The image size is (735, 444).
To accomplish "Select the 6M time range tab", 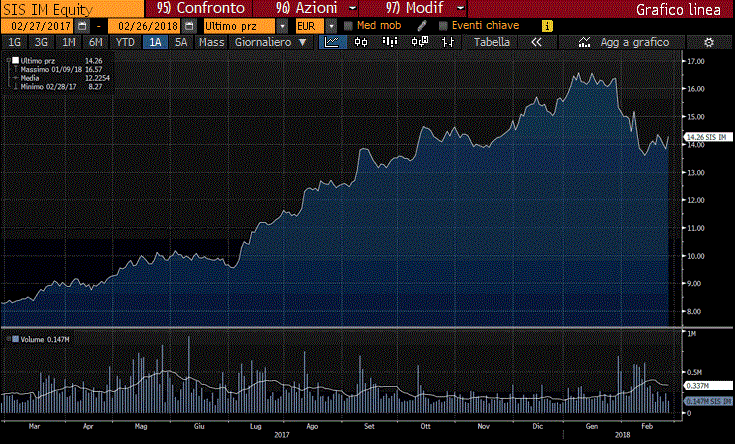I will pyautogui.click(x=96, y=42).
